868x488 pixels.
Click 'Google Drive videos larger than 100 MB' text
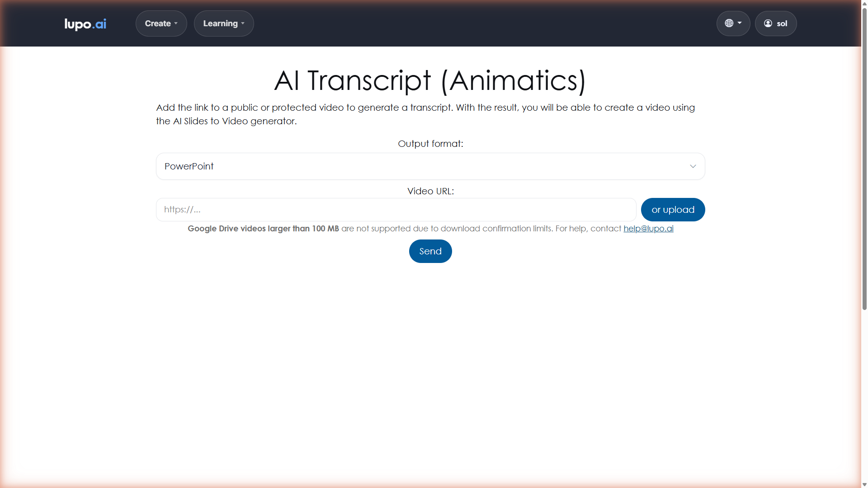[x=263, y=229]
